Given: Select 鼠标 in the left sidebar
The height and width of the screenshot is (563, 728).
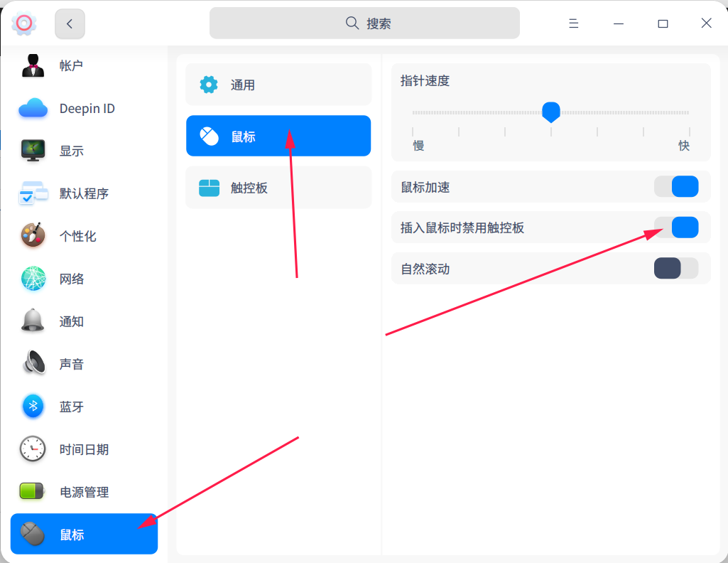Looking at the screenshot, I should (x=84, y=534).
